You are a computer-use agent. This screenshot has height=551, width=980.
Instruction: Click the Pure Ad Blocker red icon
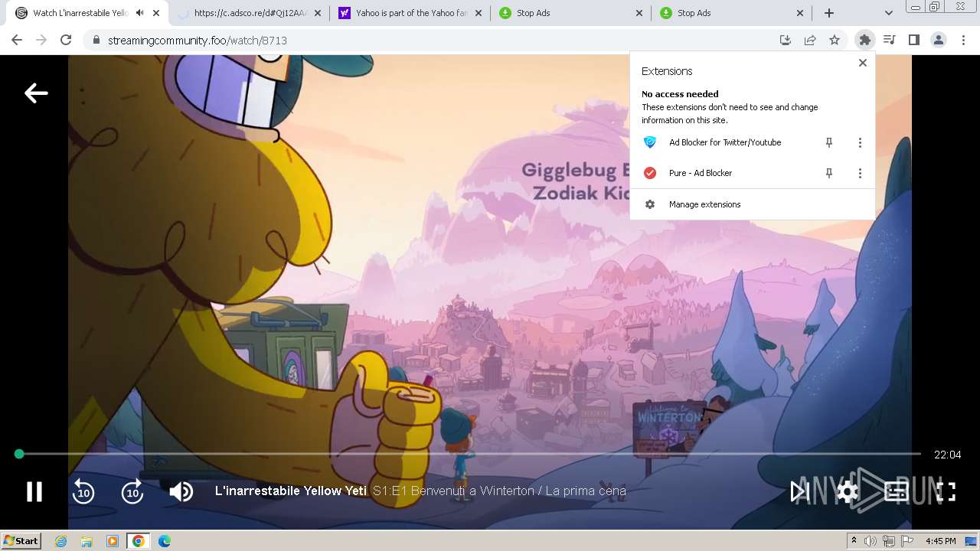tap(650, 173)
